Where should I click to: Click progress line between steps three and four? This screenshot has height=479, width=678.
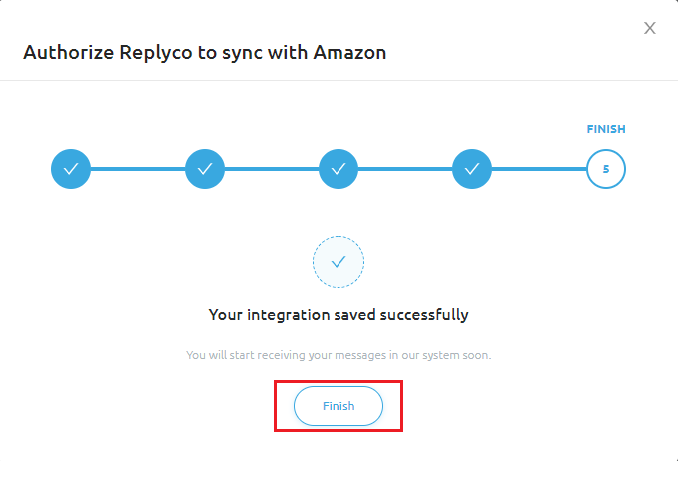405,169
